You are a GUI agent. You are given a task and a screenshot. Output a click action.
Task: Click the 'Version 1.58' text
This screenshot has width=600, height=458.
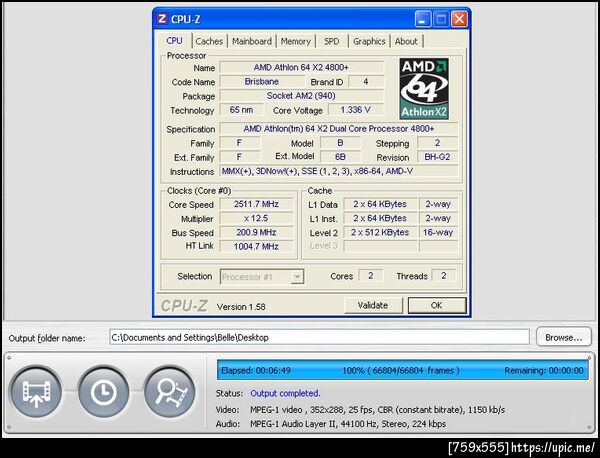[x=241, y=306]
